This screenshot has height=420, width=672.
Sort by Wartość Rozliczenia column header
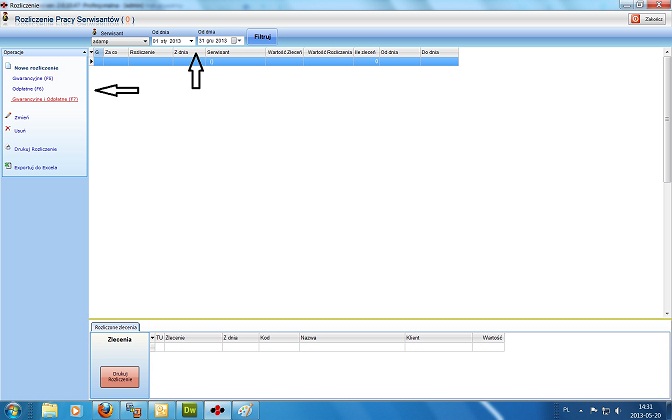tap(329, 52)
